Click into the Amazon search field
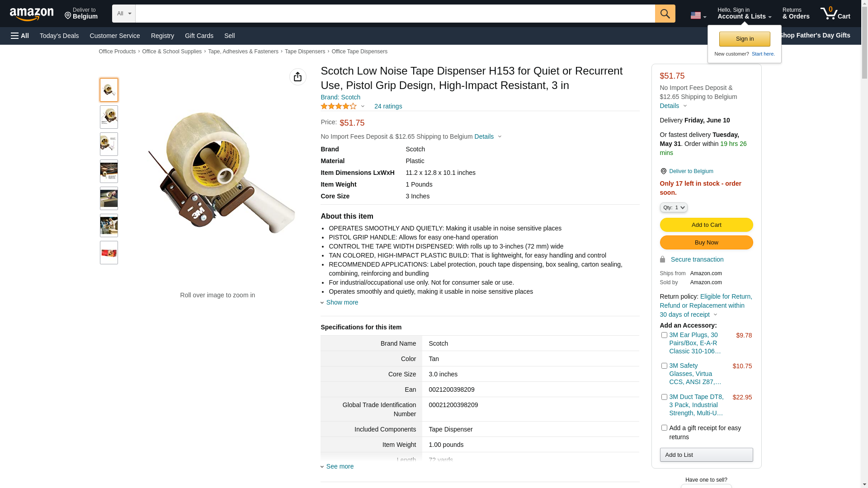 click(x=395, y=14)
